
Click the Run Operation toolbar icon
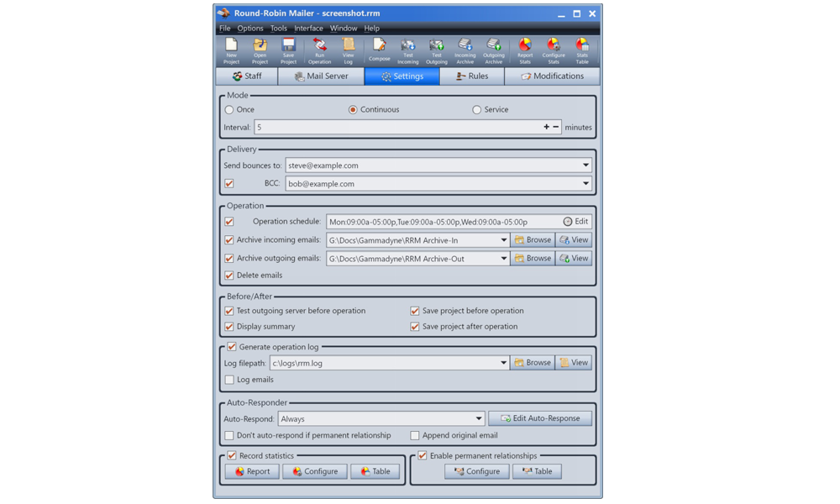(x=319, y=50)
